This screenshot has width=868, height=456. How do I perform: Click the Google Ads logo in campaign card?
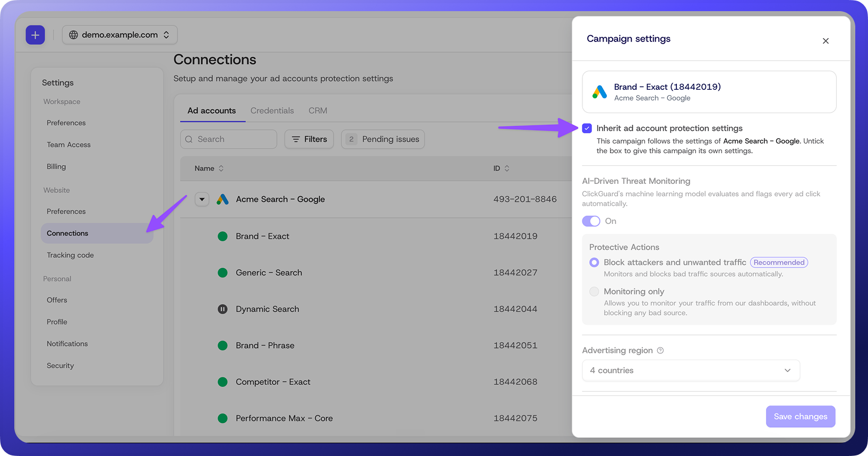point(599,92)
